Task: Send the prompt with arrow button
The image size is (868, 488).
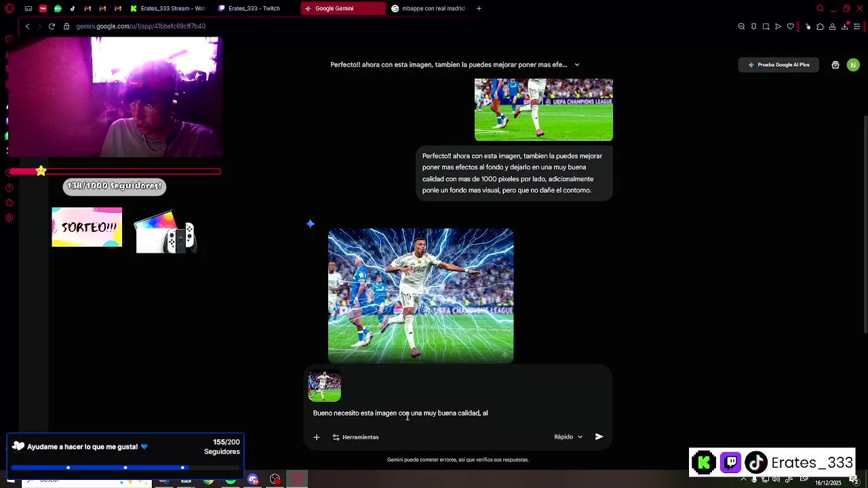Action: pyautogui.click(x=599, y=437)
